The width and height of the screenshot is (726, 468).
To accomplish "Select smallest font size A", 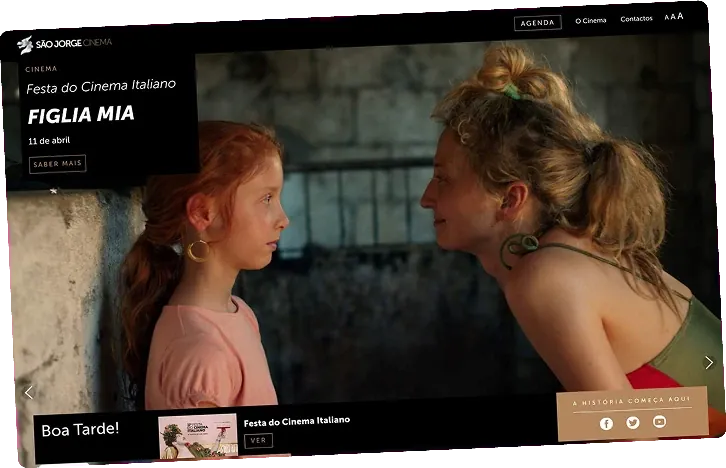I will [x=667, y=18].
